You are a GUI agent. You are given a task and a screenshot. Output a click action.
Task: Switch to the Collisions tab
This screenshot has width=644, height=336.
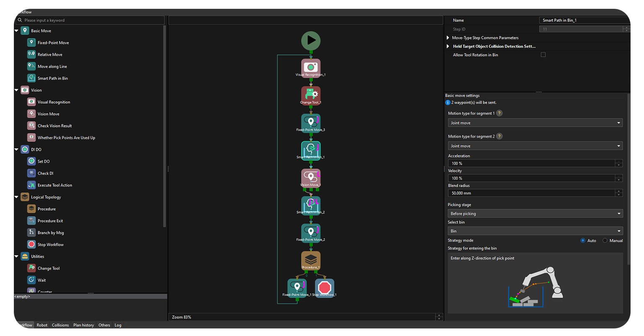point(60,325)
